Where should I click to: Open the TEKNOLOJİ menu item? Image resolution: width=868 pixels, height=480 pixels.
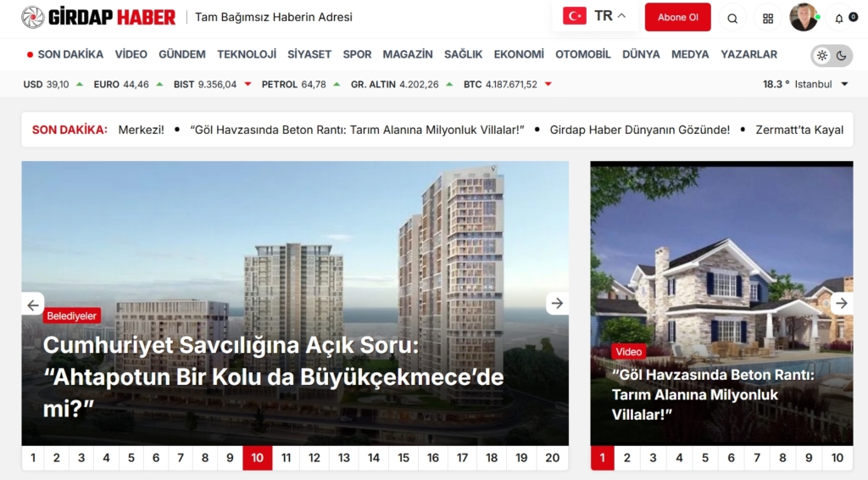pyautogui.click(x=247, y=54)
